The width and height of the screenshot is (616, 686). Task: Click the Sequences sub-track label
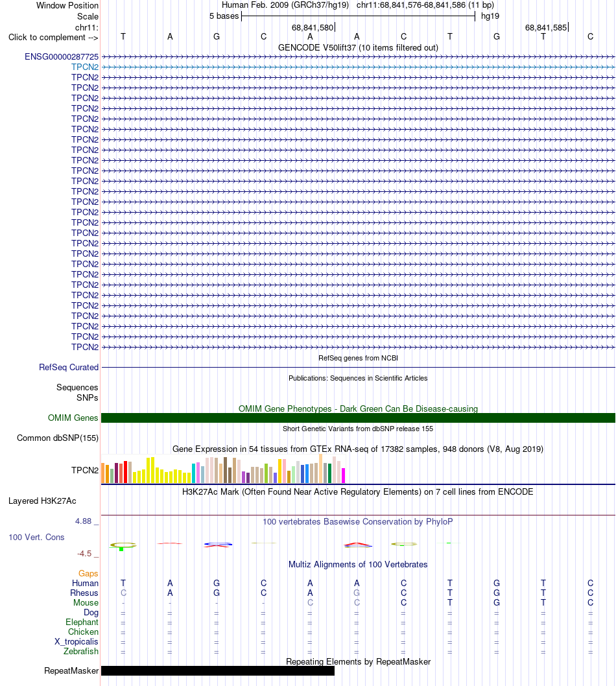(x=77, y=388)
